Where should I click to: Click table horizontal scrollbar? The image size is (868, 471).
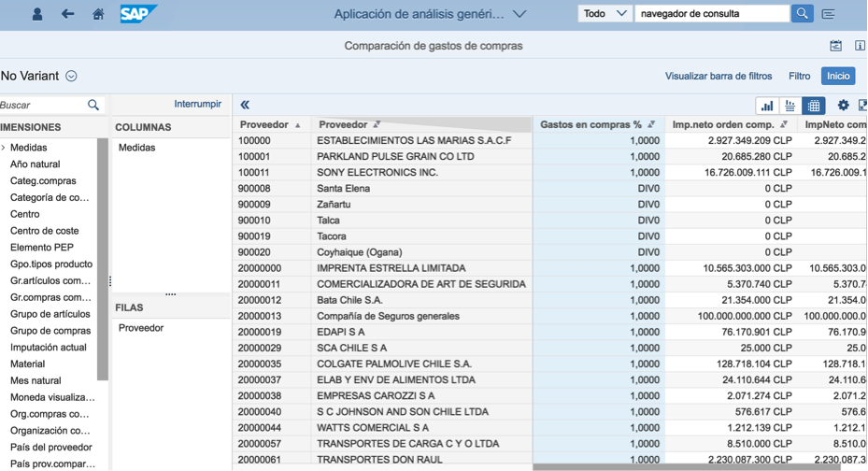[687, 467]
